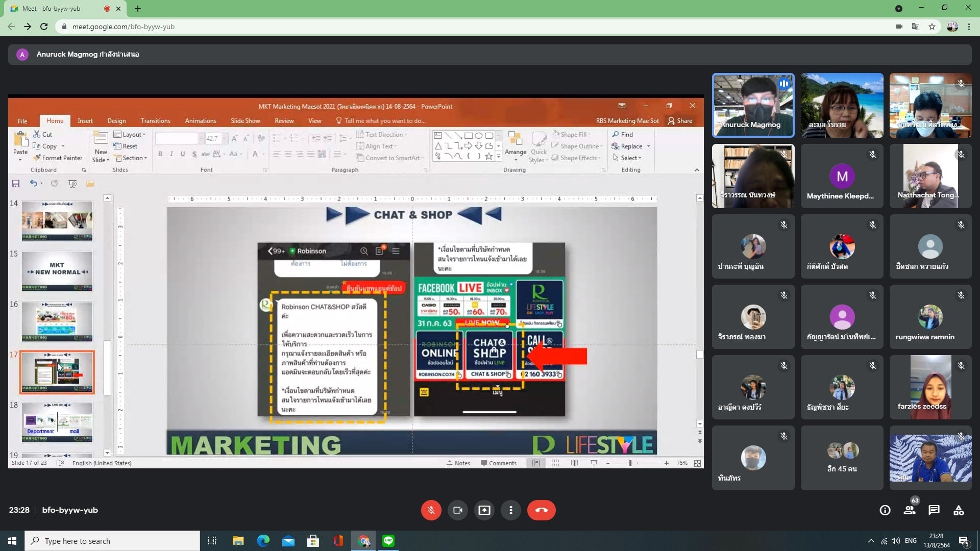Mute the microphone in Meet
The width and height of the screenshot is (980, 551).
(x=431, y=510)
